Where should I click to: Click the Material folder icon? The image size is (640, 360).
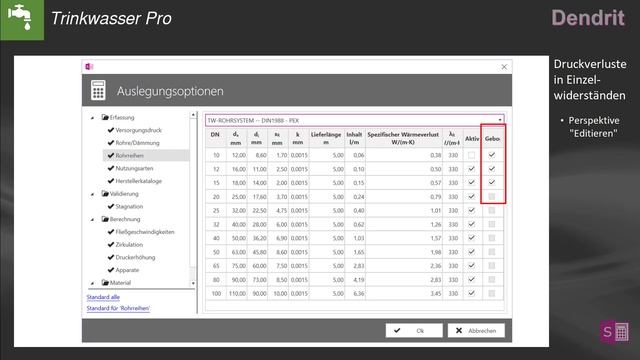pyautogui.click(x=105, y=282)
